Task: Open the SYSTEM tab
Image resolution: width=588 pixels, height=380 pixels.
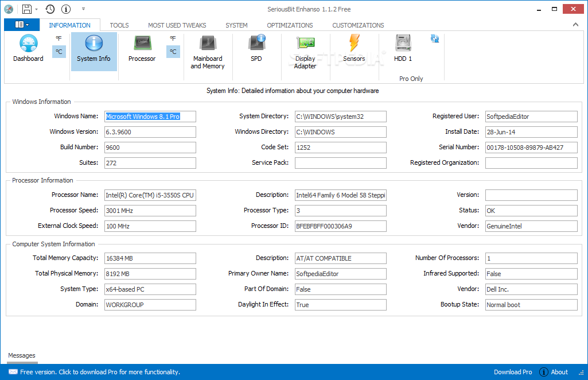Action: (x=236, y=25)
